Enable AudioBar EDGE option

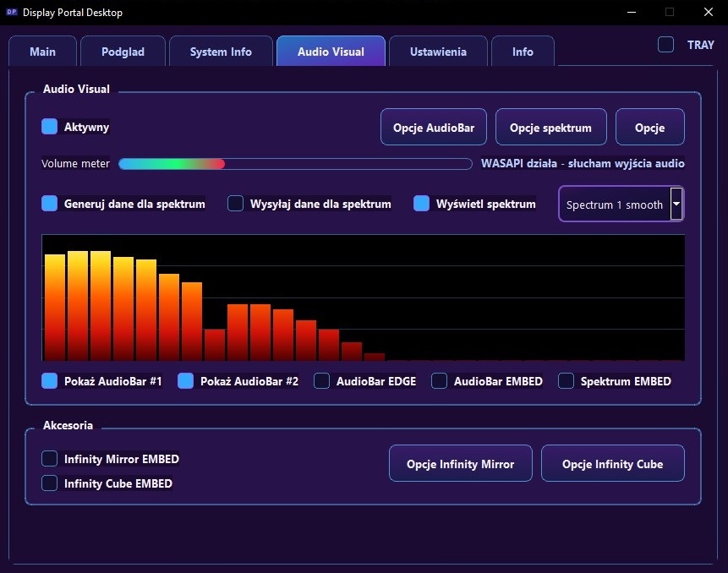321,381
